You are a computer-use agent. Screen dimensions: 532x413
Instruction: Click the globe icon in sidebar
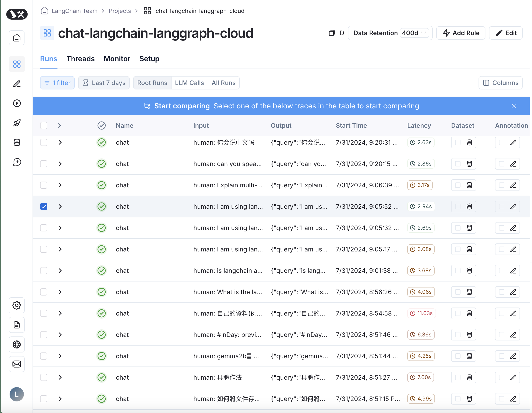click(17, 344)
